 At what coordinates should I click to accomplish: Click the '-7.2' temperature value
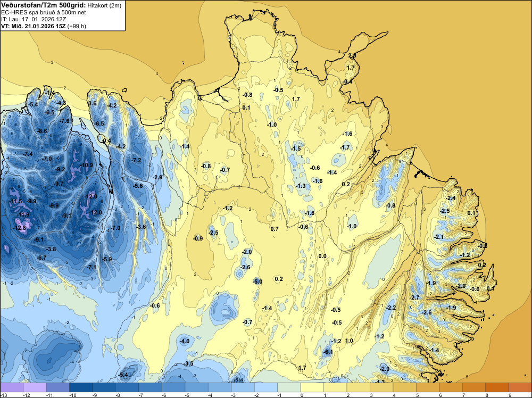click(x=136, y=160)
